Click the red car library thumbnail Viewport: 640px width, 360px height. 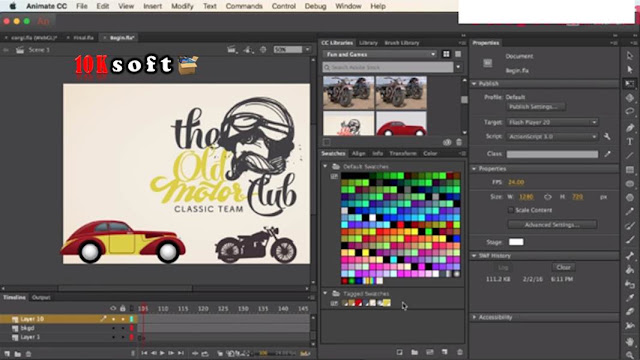click(x=401, y=123)
